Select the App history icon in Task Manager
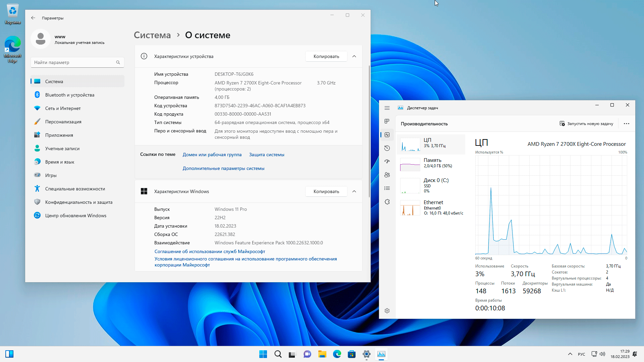The height and width of the screenshot is (362, 644). [387, 148]
